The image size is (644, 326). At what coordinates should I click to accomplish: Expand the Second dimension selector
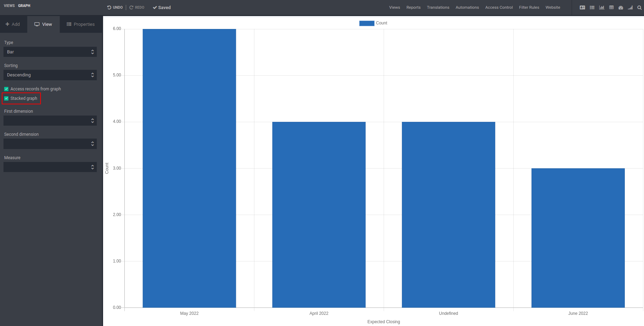click(x=50, y=144)
